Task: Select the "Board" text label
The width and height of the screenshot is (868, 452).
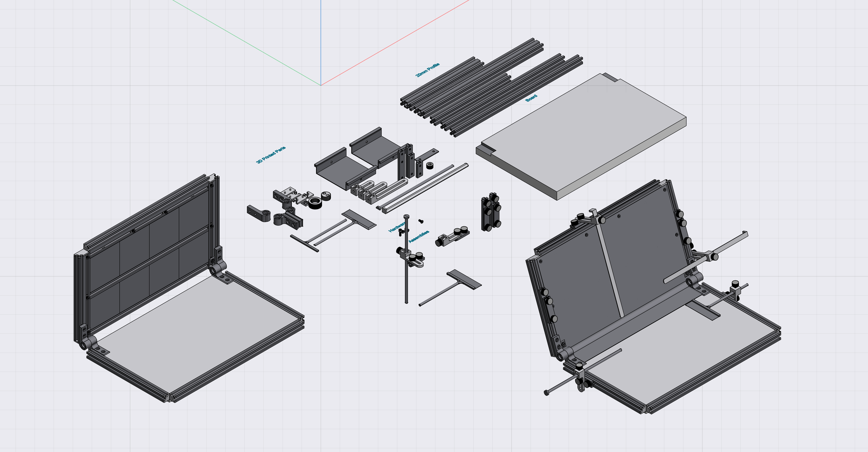Action: pos(531,98)
